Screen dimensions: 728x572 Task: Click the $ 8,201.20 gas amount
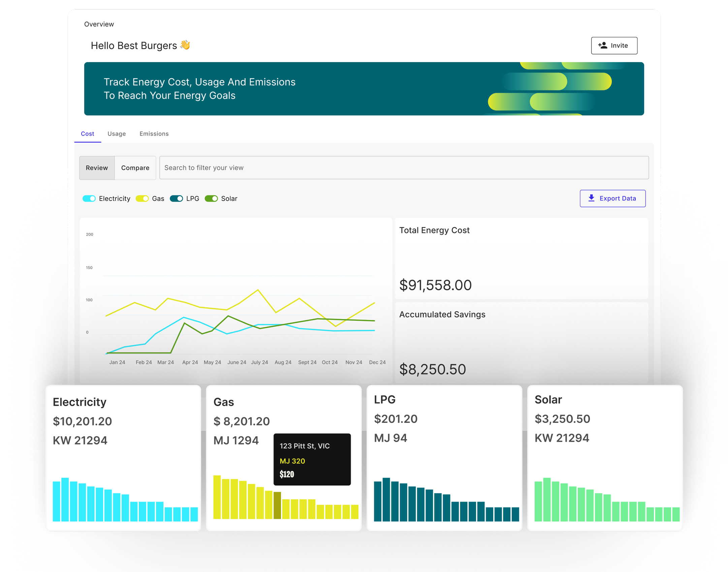242,421
